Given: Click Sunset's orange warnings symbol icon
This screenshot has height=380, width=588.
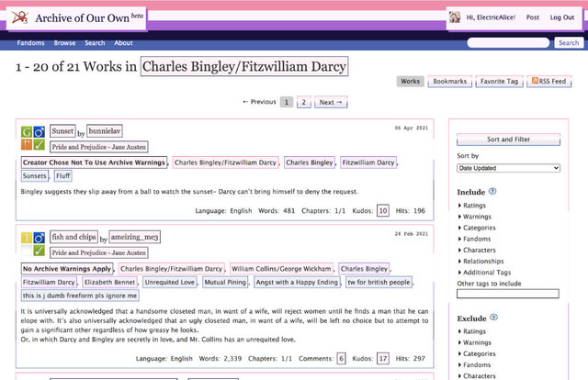Looking at the screenshot, I should (27, 144).
